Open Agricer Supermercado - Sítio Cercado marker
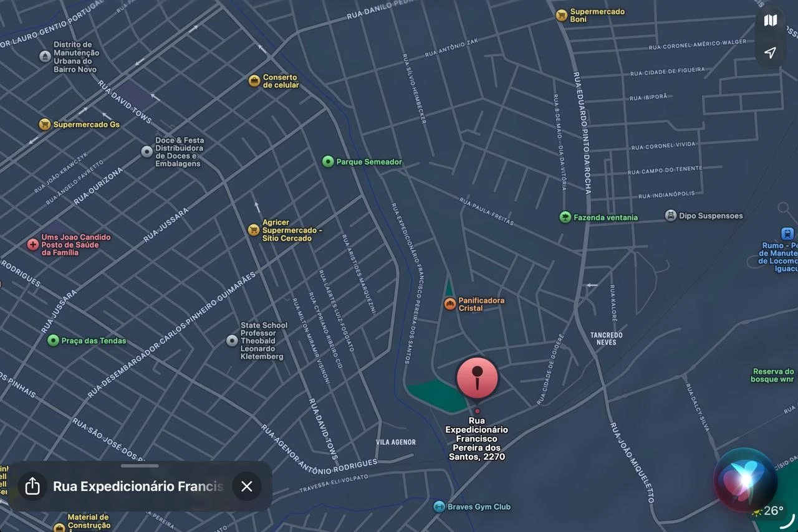Image resolution: width=798 pixels, height=532 pixels. (x=253, y=230)
